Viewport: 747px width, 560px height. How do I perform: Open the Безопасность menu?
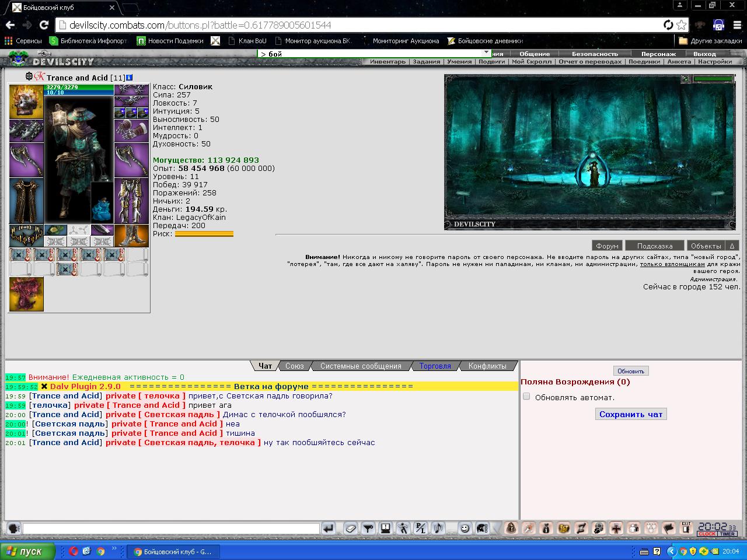point(595,54)
